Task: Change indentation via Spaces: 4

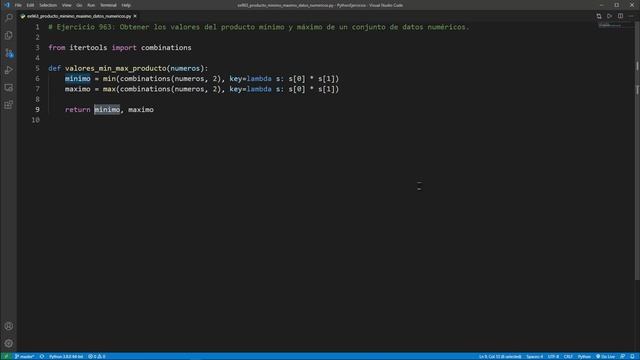Action: (x=534, y=356)
